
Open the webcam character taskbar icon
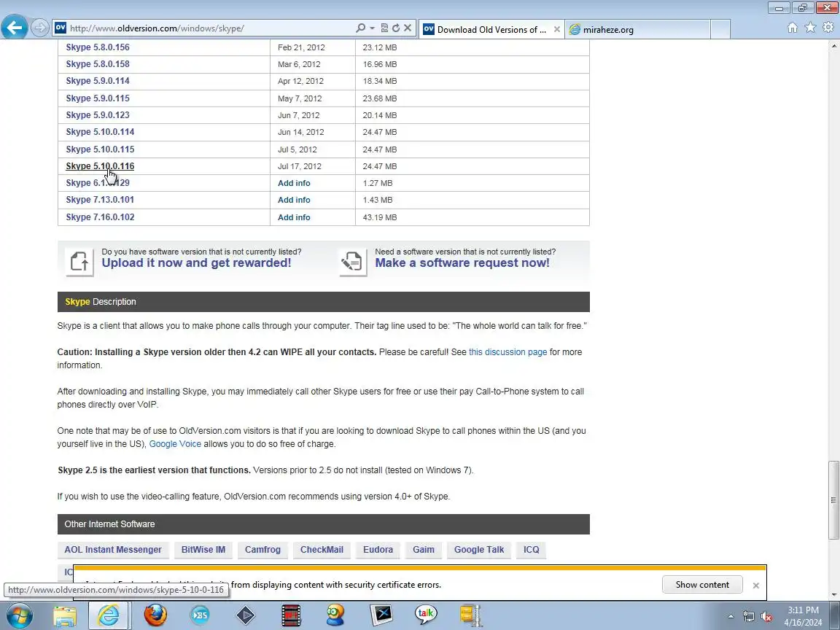[336, 615]
